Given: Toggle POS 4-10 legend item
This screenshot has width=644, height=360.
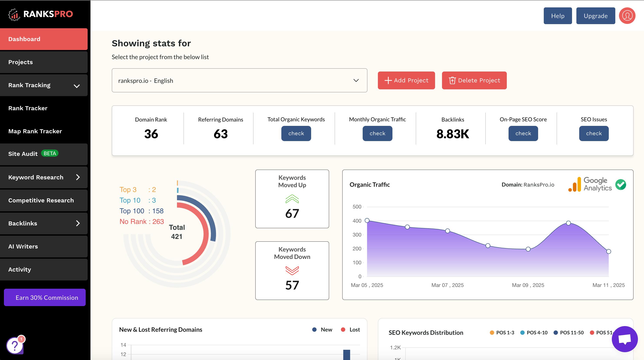Looking at the screenshot, I should click(534, 333).
